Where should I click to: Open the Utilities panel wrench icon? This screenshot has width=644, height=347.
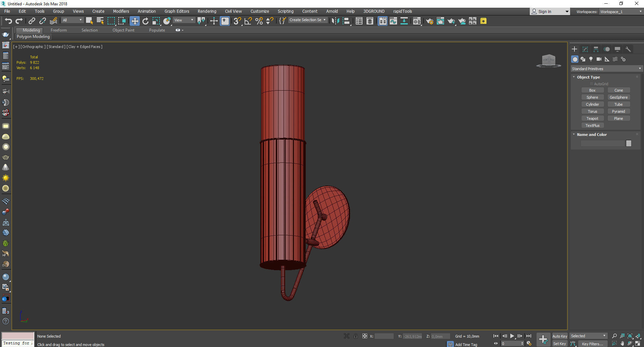click(x=628, y=49)
